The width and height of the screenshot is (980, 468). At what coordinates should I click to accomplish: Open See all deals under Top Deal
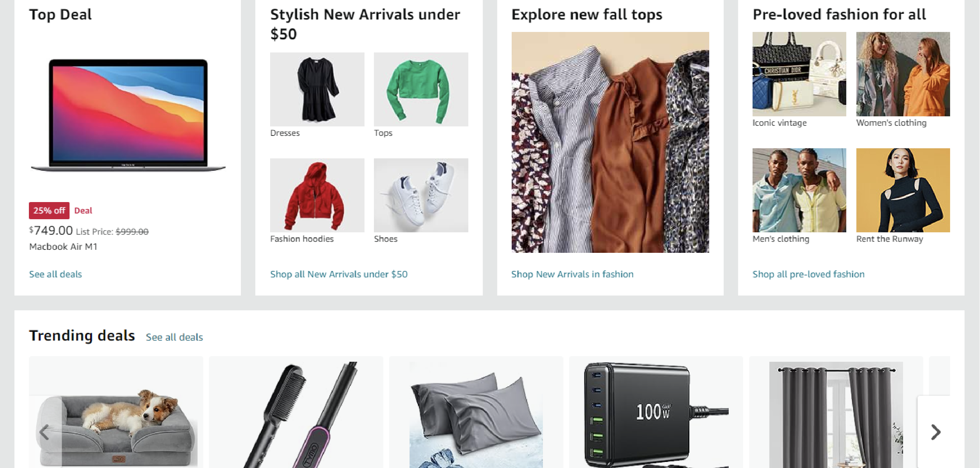pos(55,274)
